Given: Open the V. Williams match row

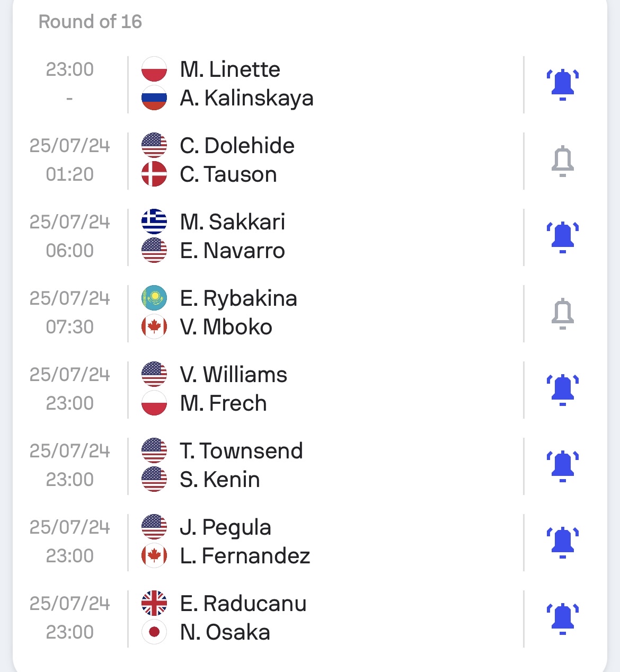Looking at the screenshot, I should (310, 390).
